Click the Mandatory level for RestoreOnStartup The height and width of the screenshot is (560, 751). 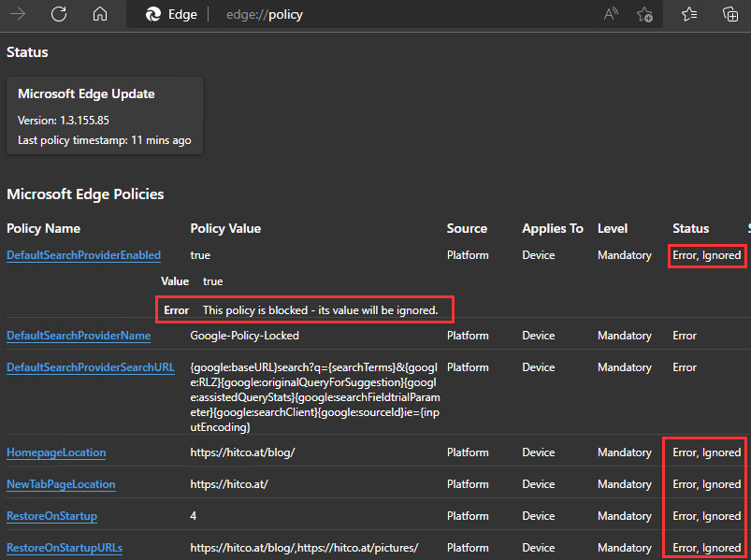(x=625, y=516)
